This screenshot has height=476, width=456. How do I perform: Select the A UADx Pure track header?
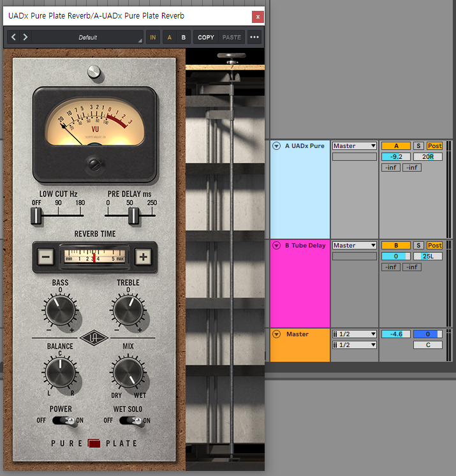pos(300,189)
